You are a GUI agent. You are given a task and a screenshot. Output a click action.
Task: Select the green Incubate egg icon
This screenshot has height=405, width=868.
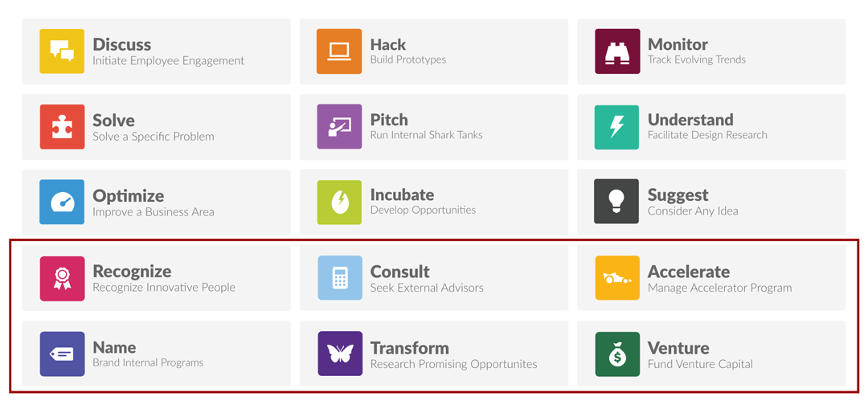339,202
